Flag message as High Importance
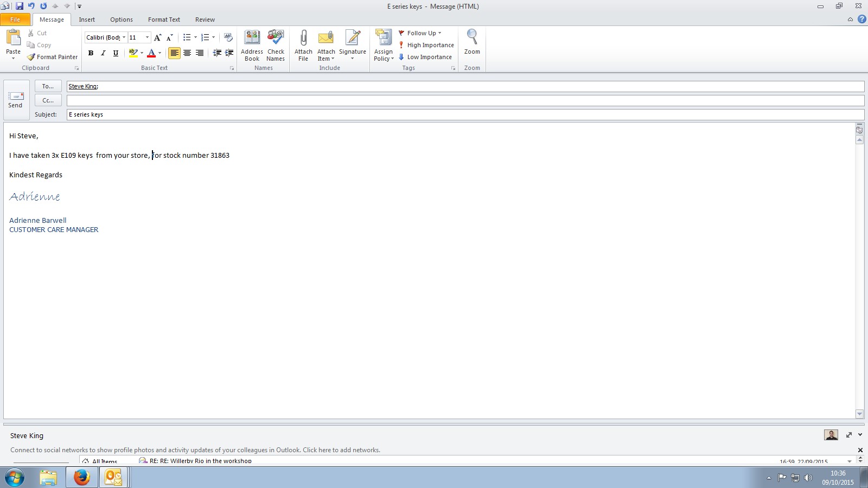The width and height of the screenshot is (868, 488). [x=426, y=45]
